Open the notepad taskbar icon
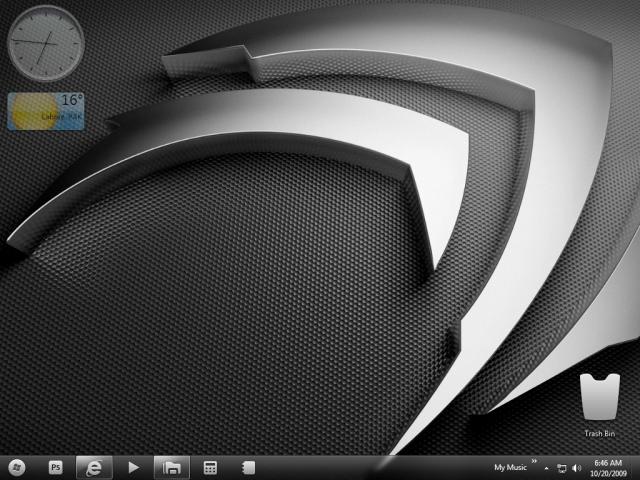The width and height of the screenshot is (640, 480). (x=249, y=468)
